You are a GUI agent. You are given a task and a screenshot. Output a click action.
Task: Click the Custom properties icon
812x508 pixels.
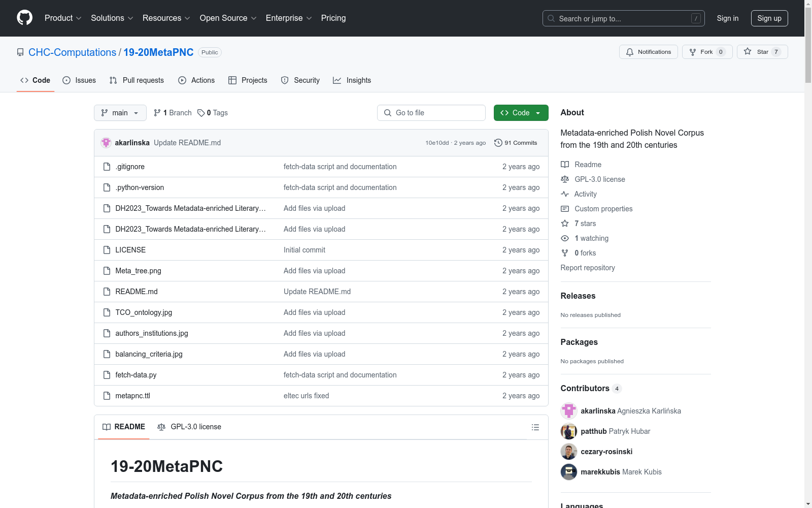(565, 209)
